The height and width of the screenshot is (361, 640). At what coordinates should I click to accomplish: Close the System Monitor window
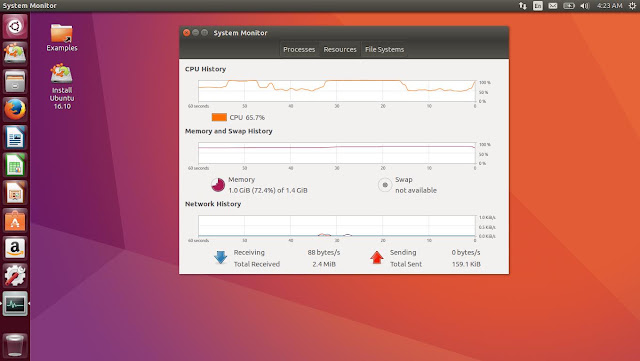click(187, 33)
